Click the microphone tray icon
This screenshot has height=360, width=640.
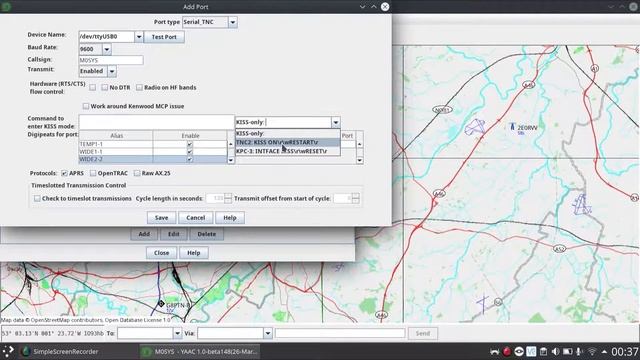point(579,351)
